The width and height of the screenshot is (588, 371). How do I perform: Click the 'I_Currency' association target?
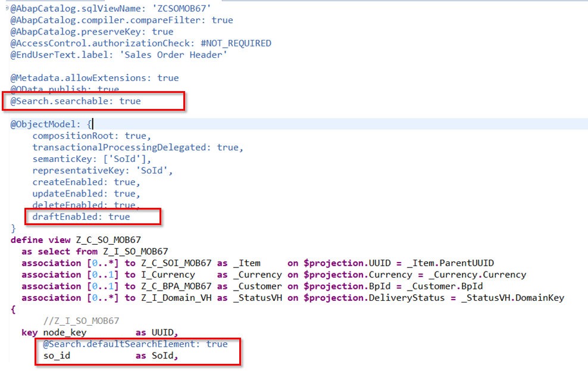coord(168,275)
